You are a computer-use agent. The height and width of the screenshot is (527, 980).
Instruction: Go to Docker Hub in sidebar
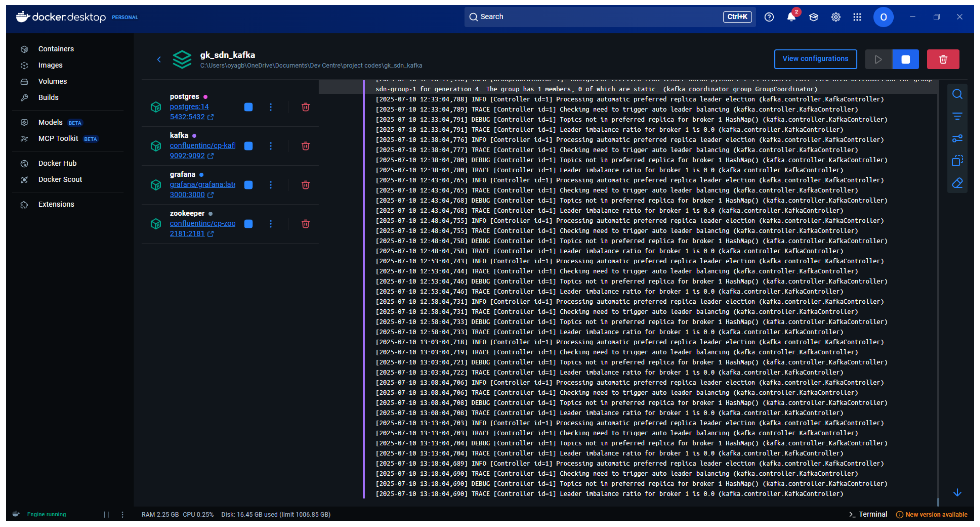pyautogui.click(x=57, y=163)
